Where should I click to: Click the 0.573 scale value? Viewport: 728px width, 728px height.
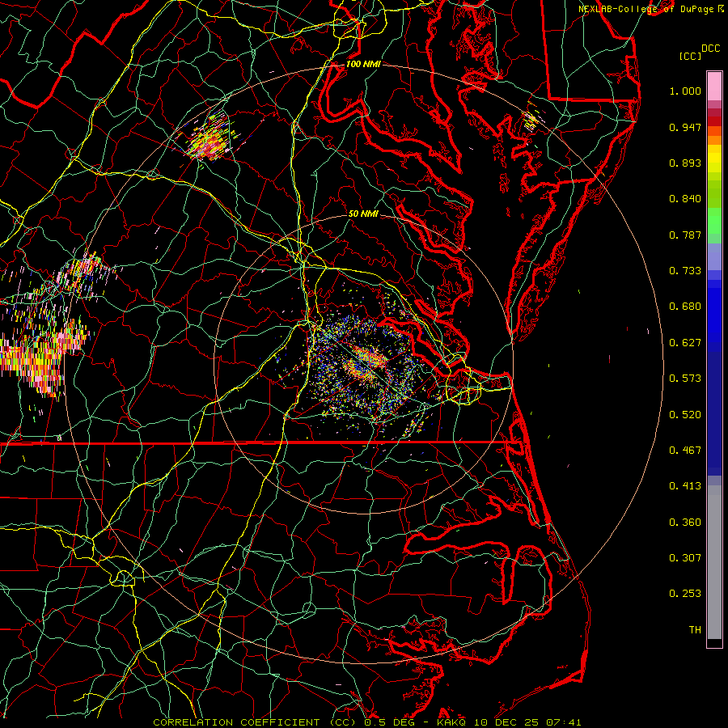[685, 379]
